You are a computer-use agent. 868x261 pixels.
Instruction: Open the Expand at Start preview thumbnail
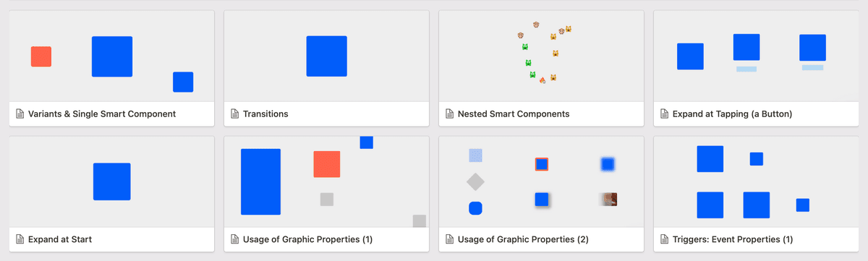(x=112, y=181)
